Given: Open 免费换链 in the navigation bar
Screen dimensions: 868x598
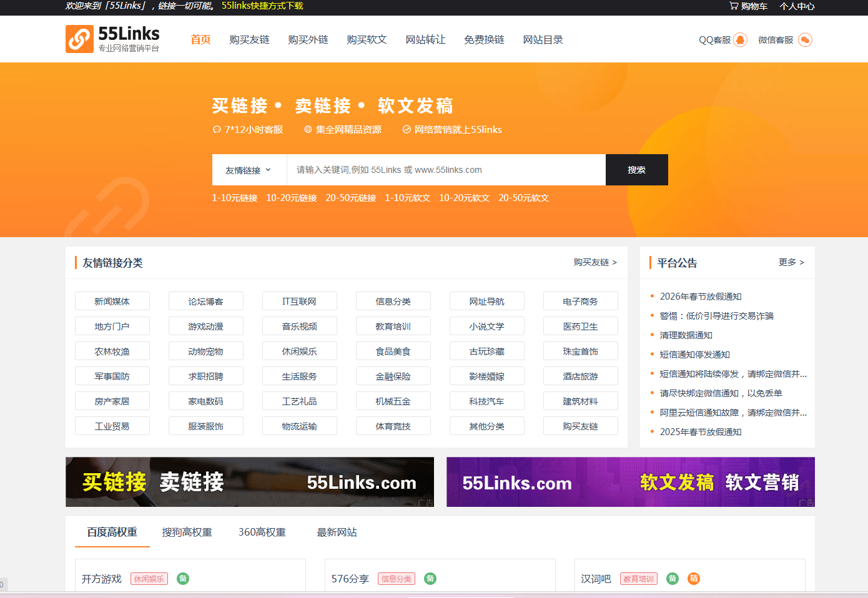Looking at the screenshot, I should 484,40.
